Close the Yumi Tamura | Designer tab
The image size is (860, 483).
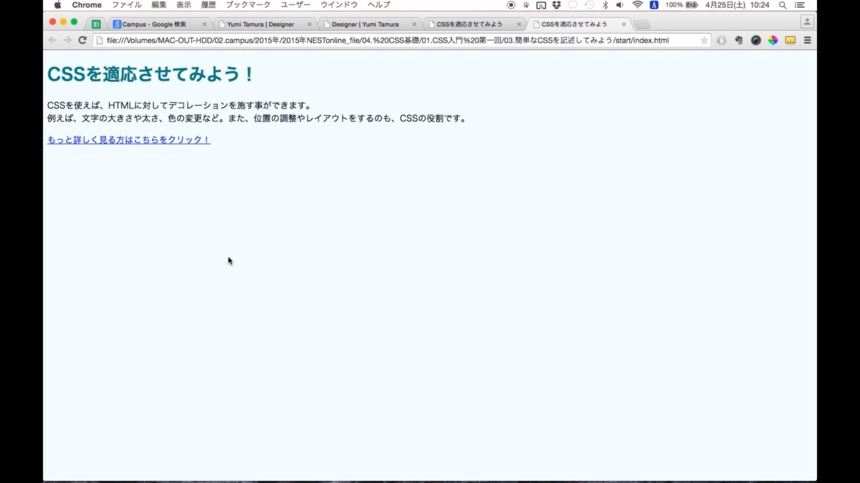pyautogui.click(x=309, y=24)
